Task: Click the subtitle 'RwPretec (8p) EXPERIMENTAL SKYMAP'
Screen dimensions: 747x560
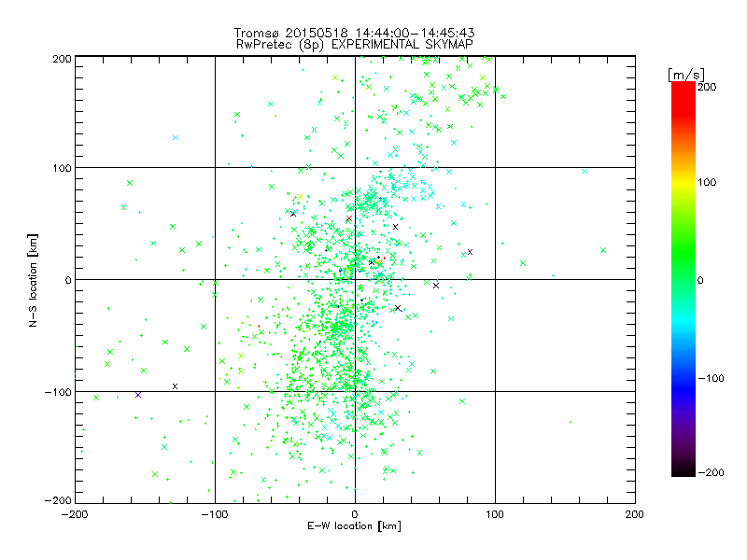Action: 355,44
